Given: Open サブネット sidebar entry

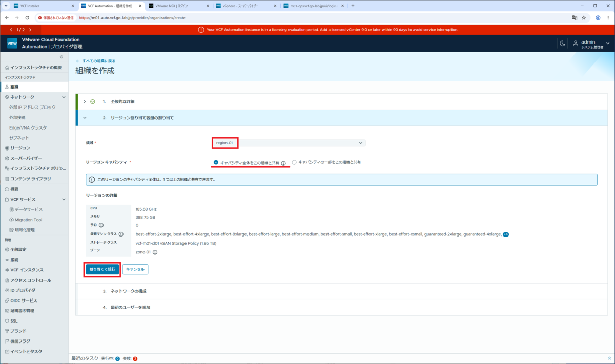Looking at the screenshot, I should [x=19, y=138].
